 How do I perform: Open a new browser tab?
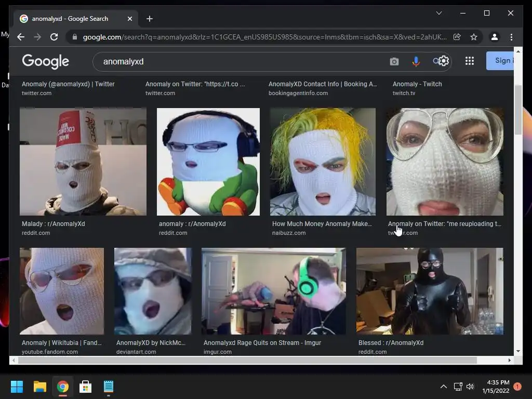(149, 19)
